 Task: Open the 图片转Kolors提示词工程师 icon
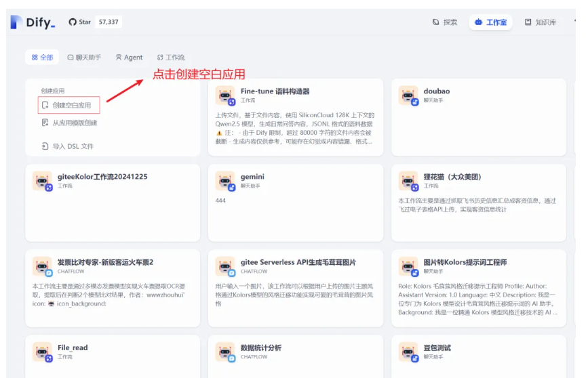click(x=408, y=266)
